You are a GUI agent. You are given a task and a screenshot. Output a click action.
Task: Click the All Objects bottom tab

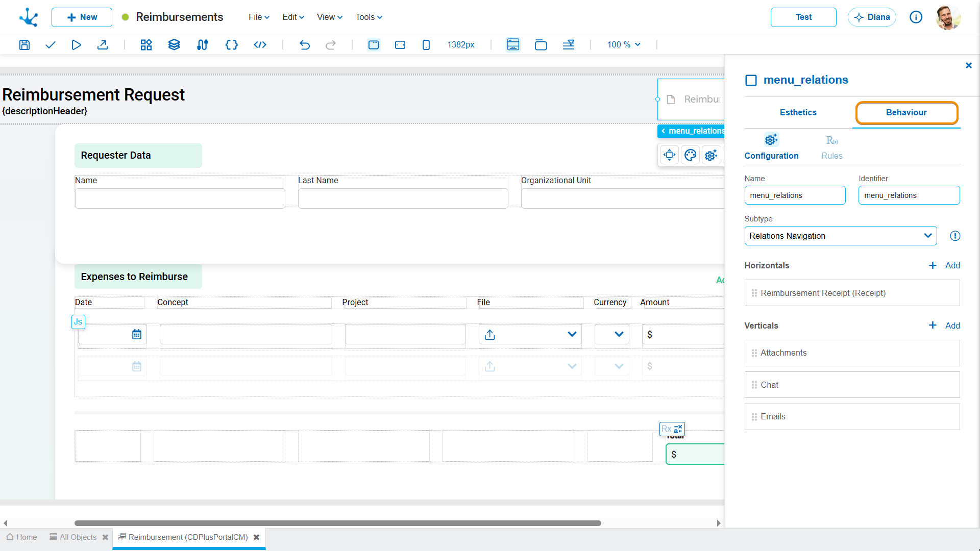(73, 537)
